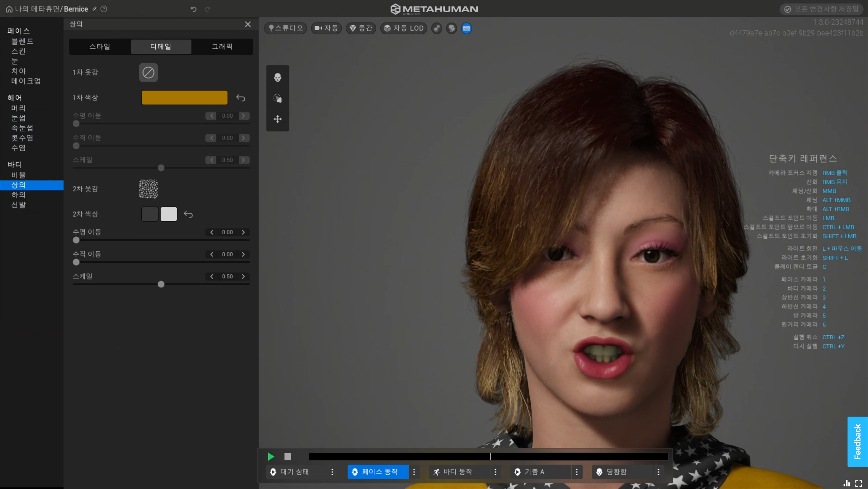This screenshot has height=489, width=868.
Task: Open the Studio lighting dropdown
Action: tap(285, 28)
